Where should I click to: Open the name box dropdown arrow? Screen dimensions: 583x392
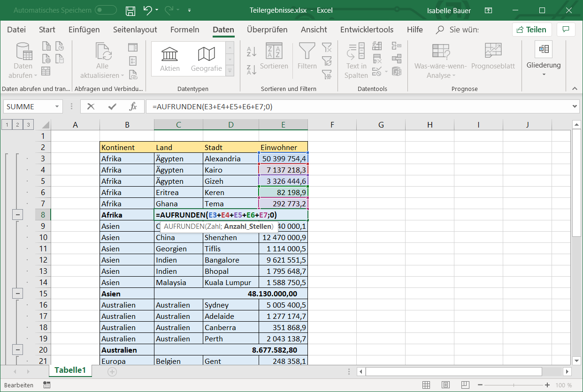coord(57,106)
